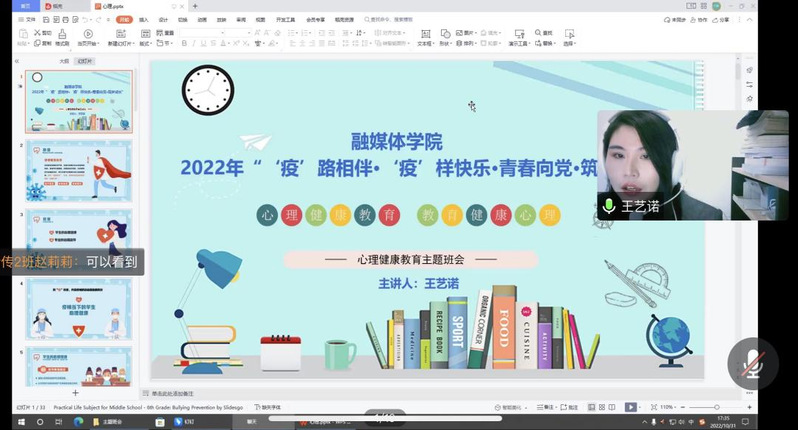Toggle Notes pane in status bar
798x430 pixels.
[545, 407]
